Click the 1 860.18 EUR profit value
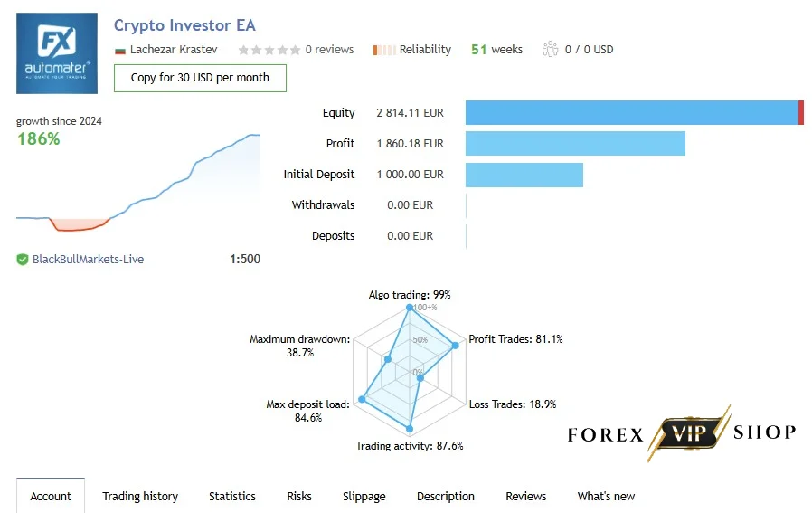Screen dimensions: 812x513 (411, 144)
